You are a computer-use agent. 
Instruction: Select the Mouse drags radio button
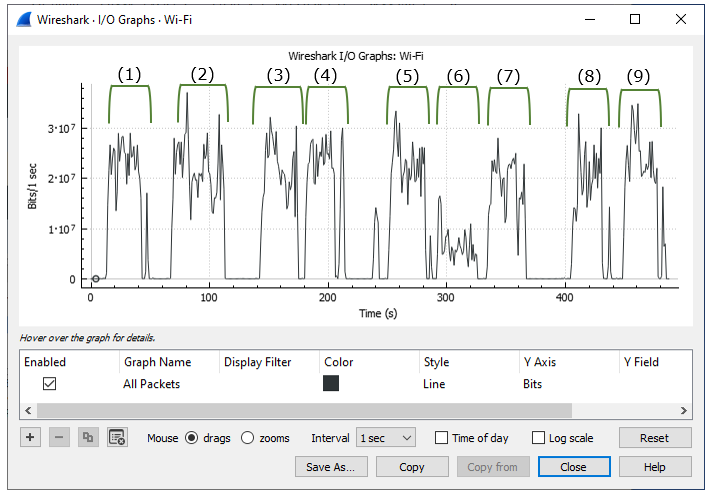pyautogui.click(x=192, y=438)
